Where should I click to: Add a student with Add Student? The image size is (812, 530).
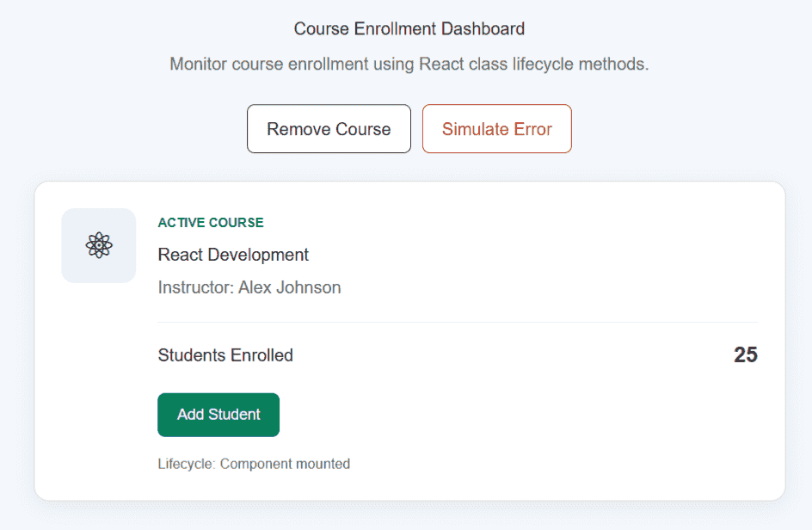218,415
